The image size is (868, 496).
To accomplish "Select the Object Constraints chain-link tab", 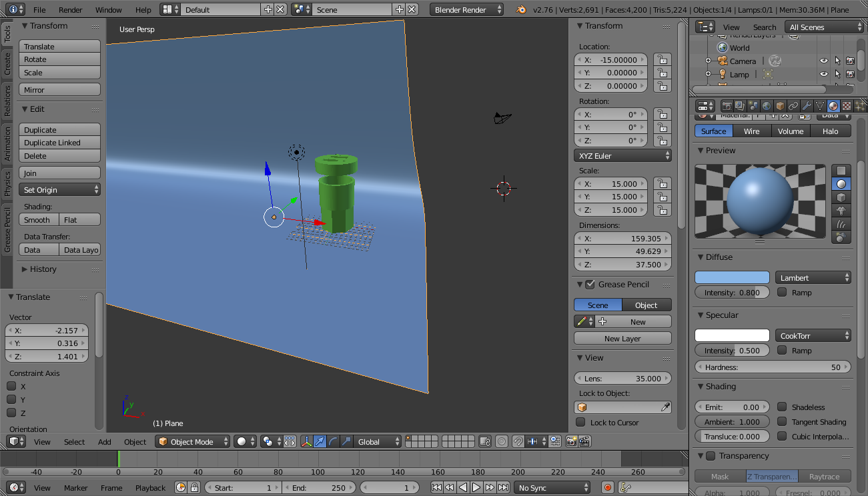I will click(793, 105).
